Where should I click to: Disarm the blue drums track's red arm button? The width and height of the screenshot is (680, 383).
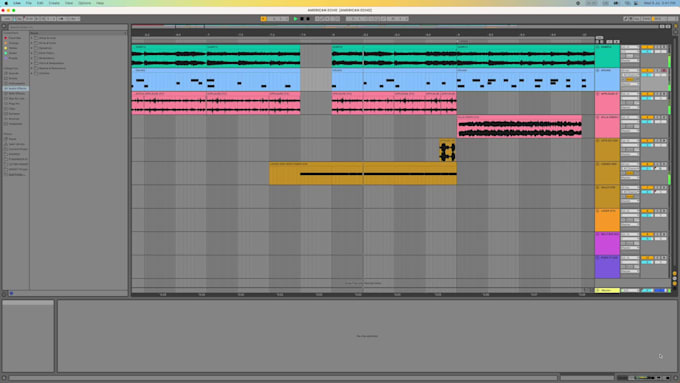coord(664,70)
